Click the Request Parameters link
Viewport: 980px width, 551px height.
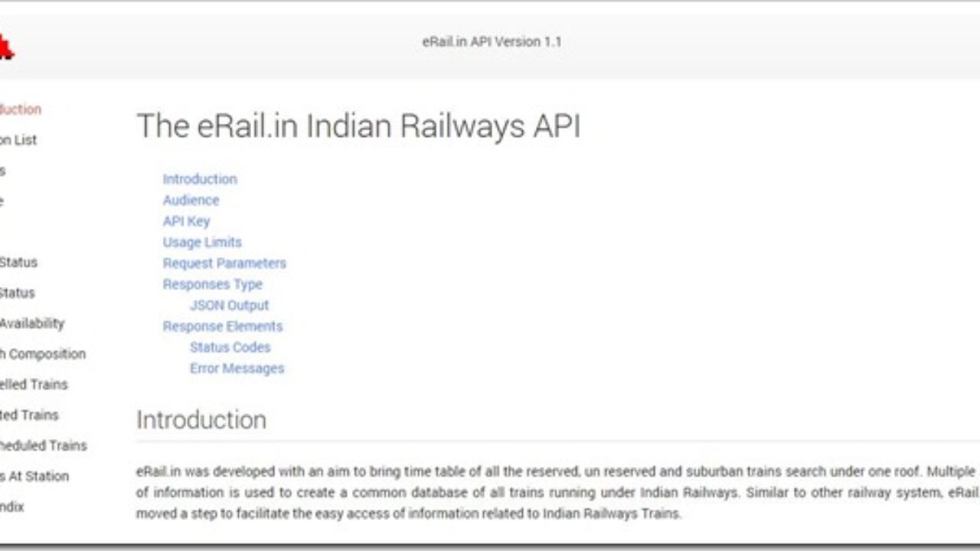[224, 263]
